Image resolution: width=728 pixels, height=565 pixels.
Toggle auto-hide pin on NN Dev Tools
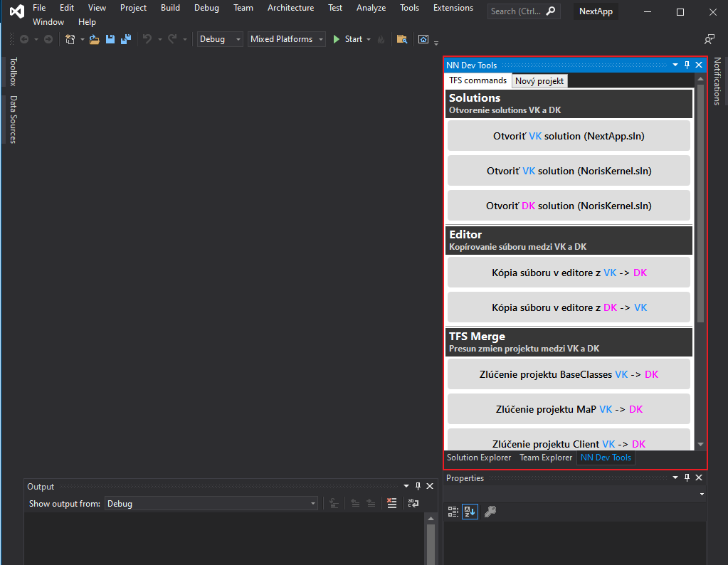pos(687,65)
